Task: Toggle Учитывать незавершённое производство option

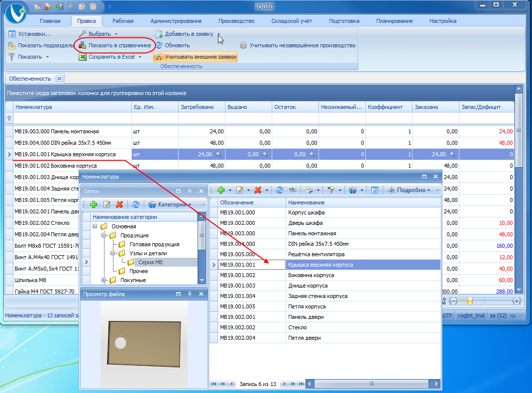Action: pyautogui.click(x=298, y=45)
